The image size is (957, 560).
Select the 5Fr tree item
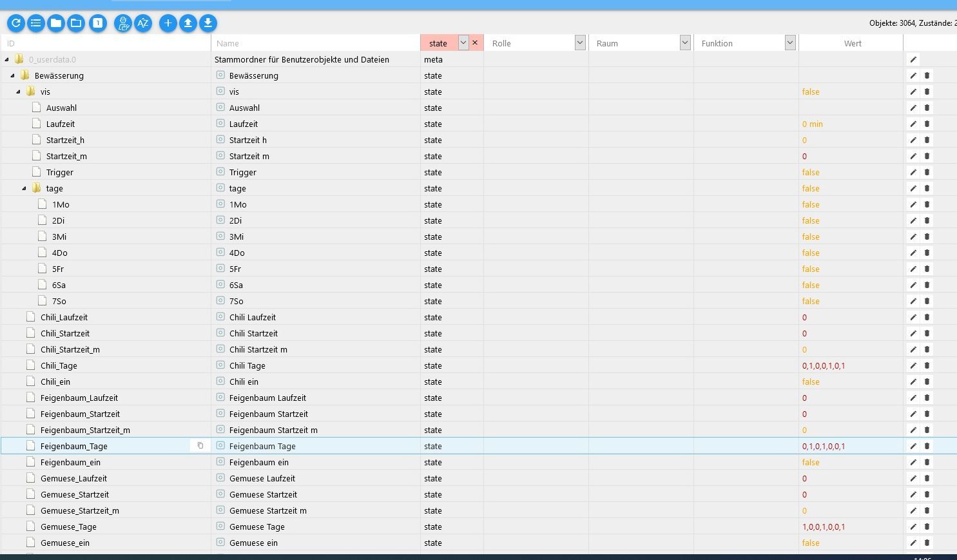click(x=58, y=269)
